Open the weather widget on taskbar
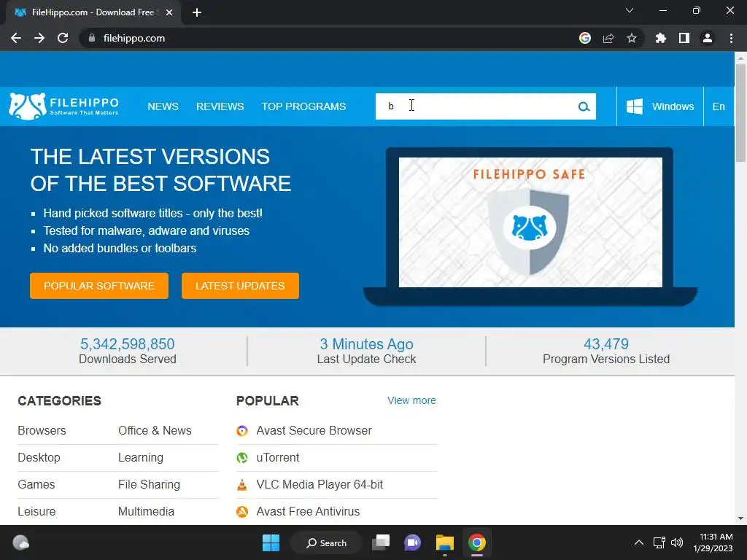The height and width of the screenshot is (560, 747). [21, 542]
